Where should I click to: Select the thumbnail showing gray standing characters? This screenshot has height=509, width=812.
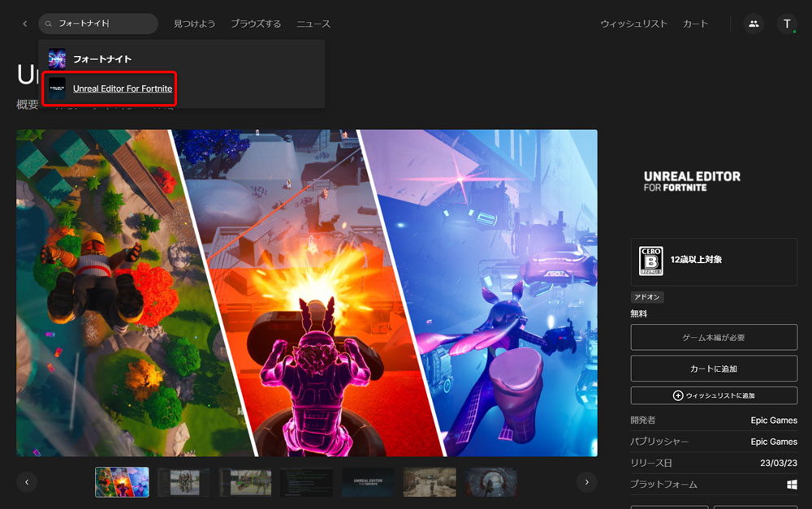coord(184,482)
